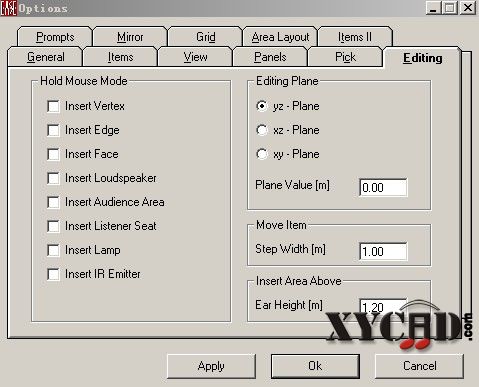Tick the Insert Face checkbox

53,154
